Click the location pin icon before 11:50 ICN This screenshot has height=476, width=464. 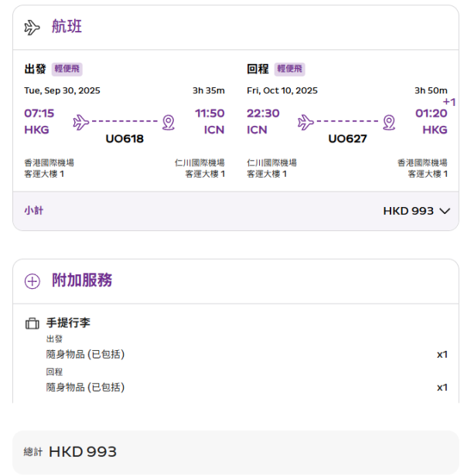pyautogui.click(x=169, y=122)
